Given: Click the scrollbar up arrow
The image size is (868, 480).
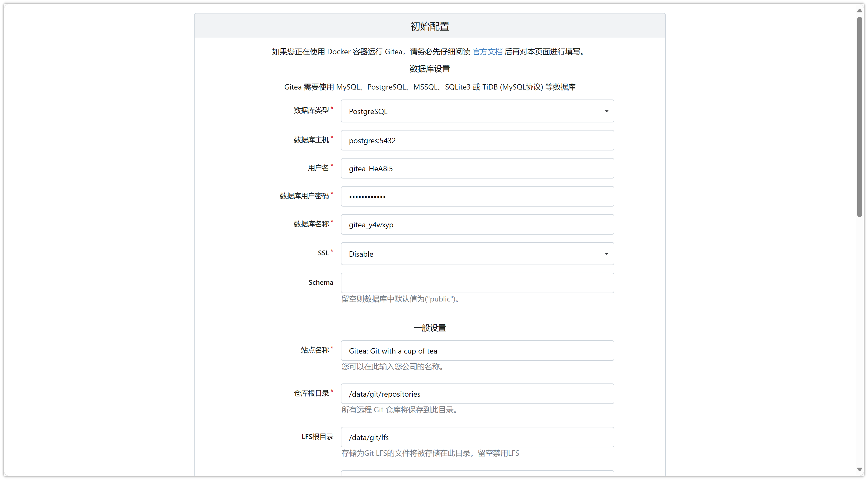Looking at the screenshot, I should coord(859,11).
